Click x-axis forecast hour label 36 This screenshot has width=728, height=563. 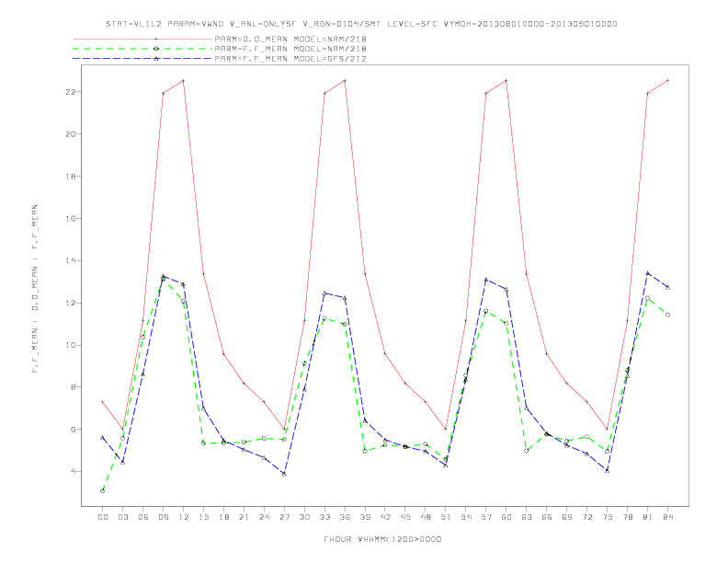point(345,517)
